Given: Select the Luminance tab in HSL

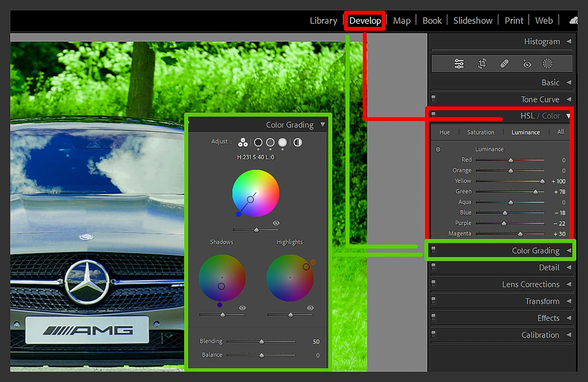Looking at the screenshot, I should [x=526, y=132].
